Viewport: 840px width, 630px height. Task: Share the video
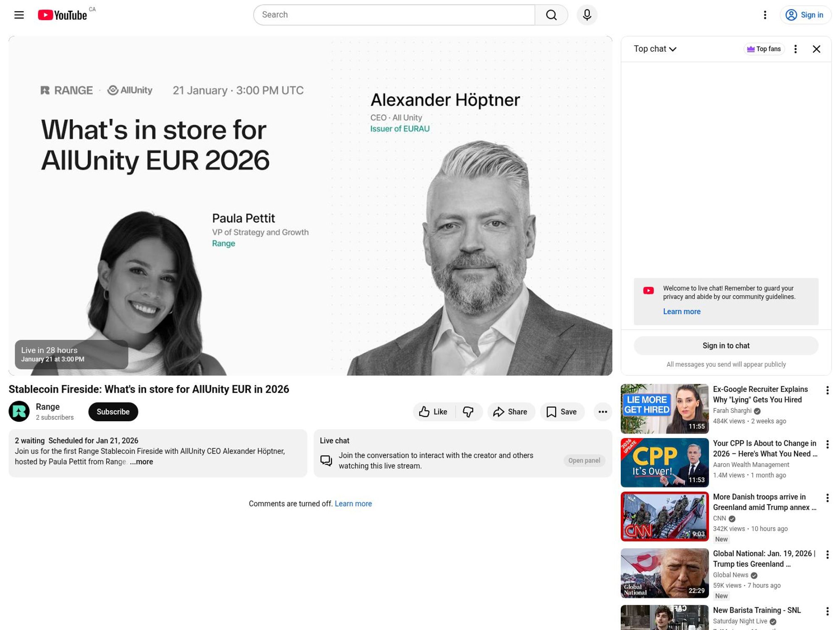point(511,412)
